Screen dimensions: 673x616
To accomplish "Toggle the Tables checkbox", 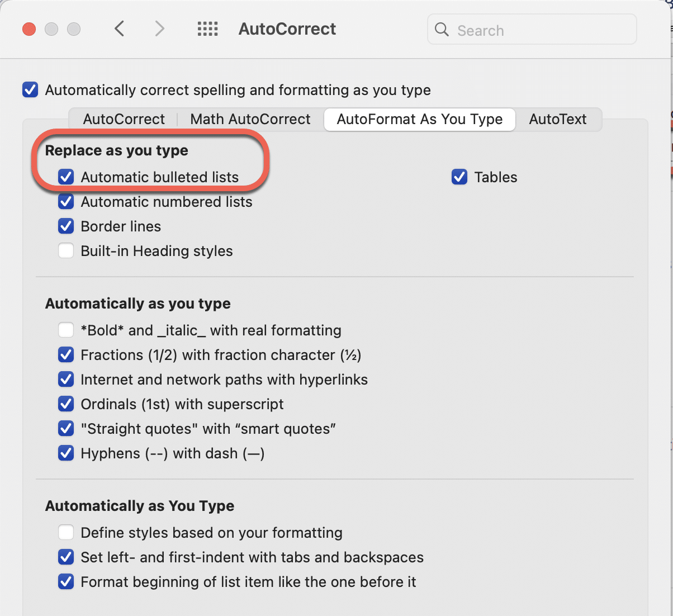I will tap(459, 177).
